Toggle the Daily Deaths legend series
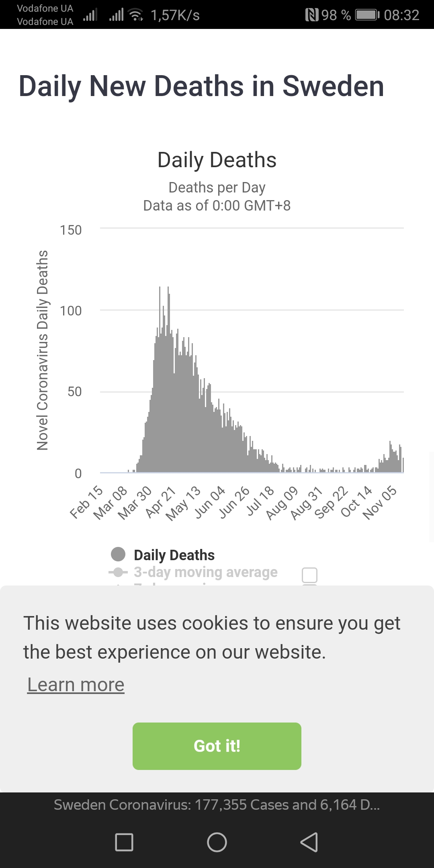Viewport: 434px width, 868px height. coord(174,555)
